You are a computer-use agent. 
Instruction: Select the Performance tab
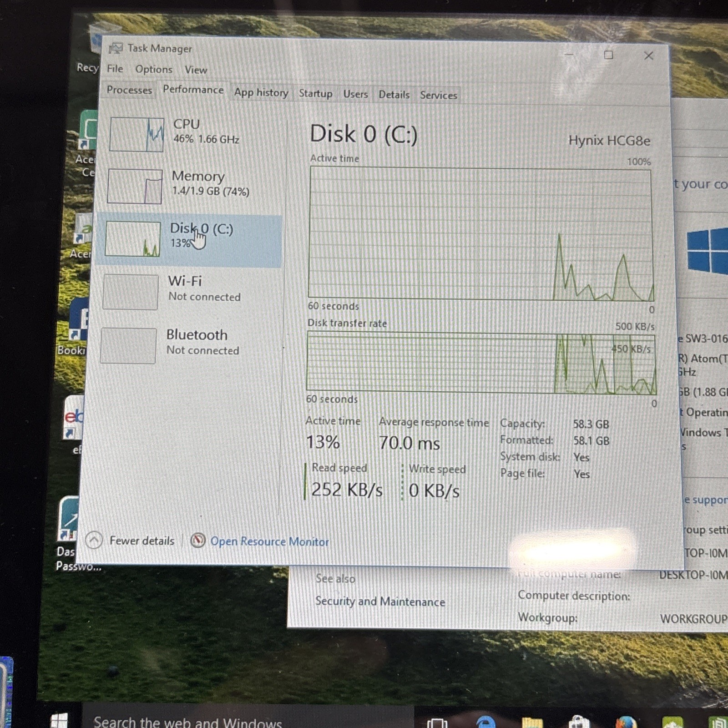(193, 89)
